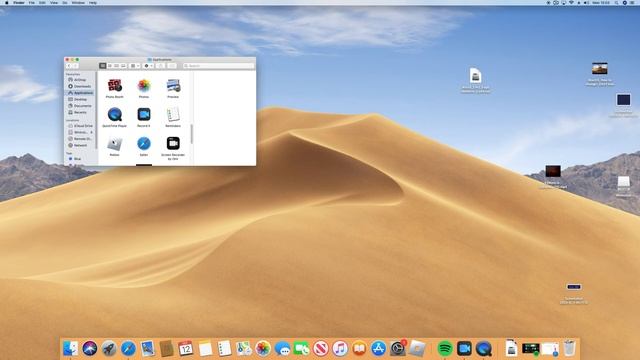Switch Finder to gallery view
Image resolution: width=640 pixels, height=360 pixels.
point(123,66)
